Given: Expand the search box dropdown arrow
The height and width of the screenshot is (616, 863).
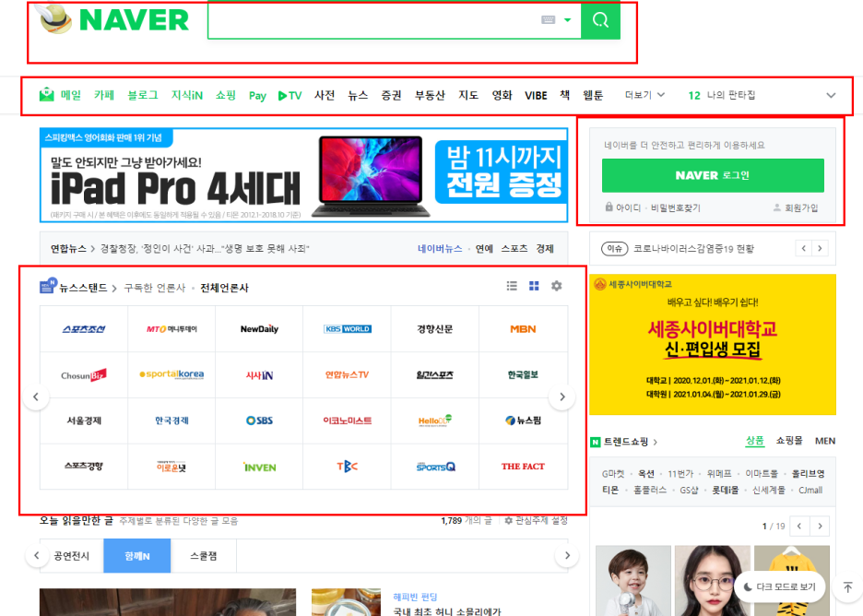Looking at the screenshot, I should [567, 20].
